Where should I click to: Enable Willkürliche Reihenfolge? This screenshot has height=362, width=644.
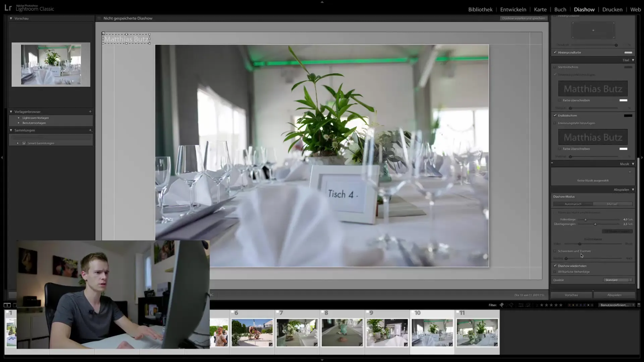tap(555, 272)
